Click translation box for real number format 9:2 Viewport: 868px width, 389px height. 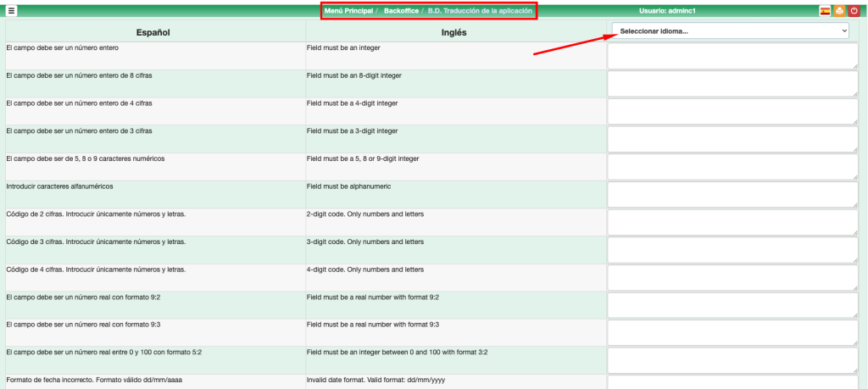point(732,305)
